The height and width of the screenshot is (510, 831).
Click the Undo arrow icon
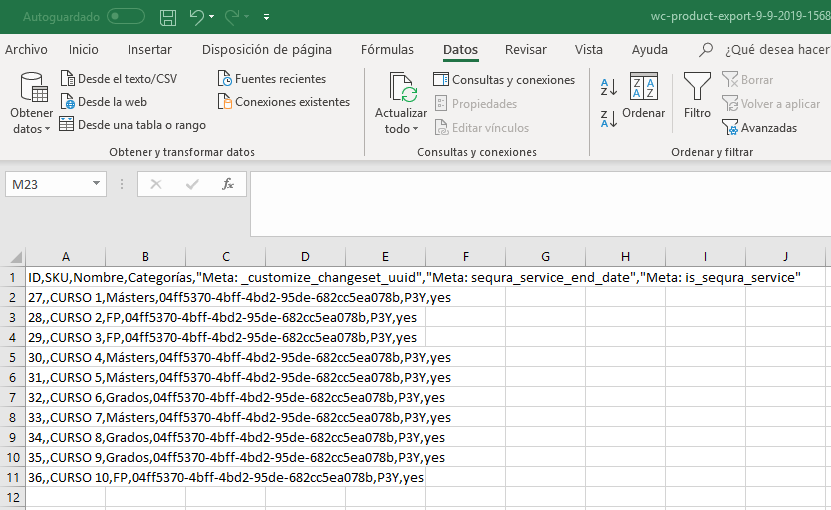[197, 17]
